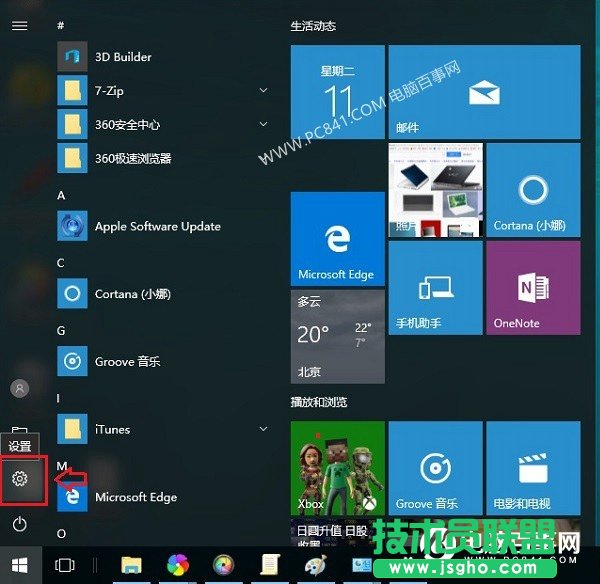
Task: Open the Groove 音乐 tile
Action: (x=435, y=468)
